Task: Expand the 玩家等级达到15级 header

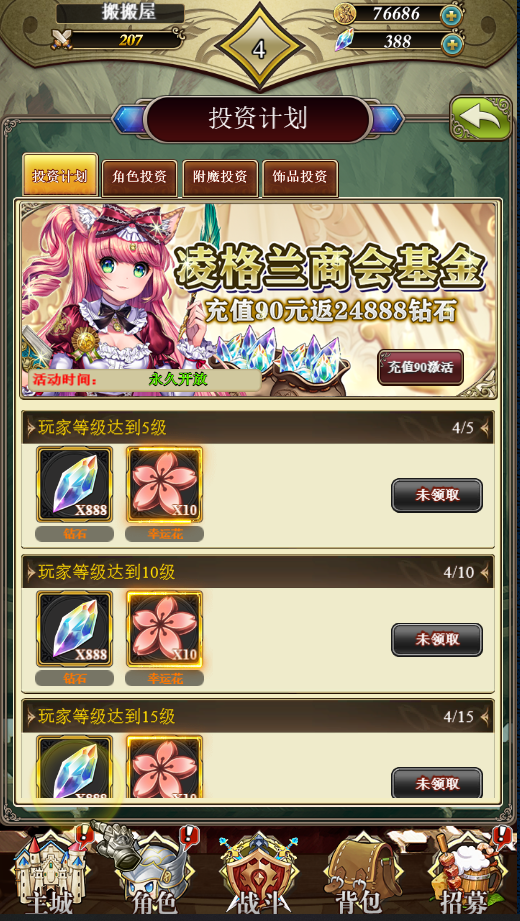Action: pyautogui.click(x=258, y=716)
